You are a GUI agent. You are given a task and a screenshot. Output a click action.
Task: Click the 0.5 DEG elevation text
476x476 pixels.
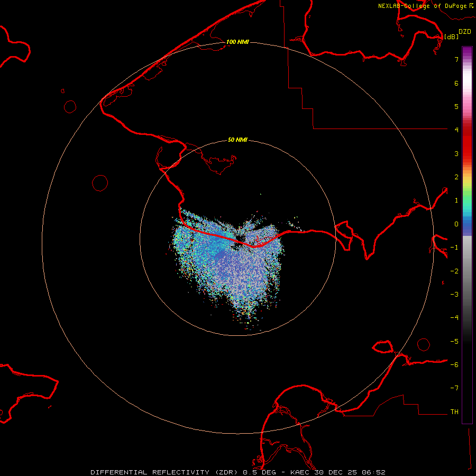click(x=259, y=472)
